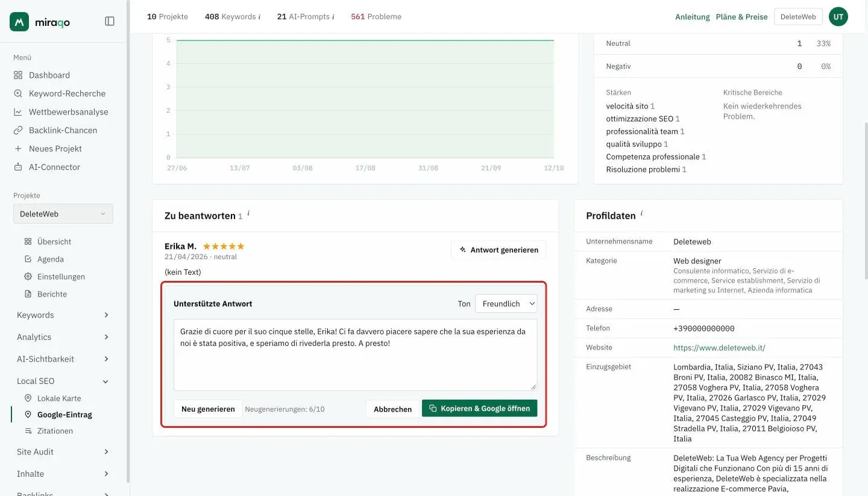Click the miraqo logo icon
This screenshot has width=868, height=496.
click(19, 22)
